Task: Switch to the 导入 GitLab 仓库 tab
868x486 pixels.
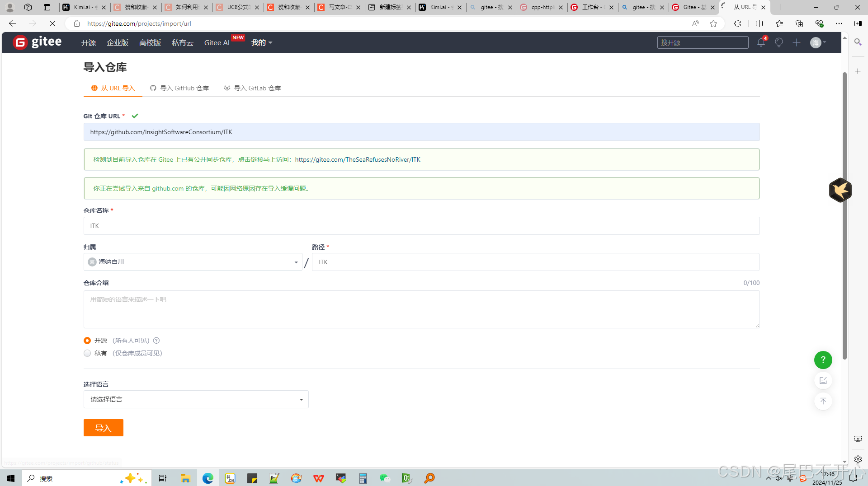Action: pyautogui.click(x=252, y=88)
